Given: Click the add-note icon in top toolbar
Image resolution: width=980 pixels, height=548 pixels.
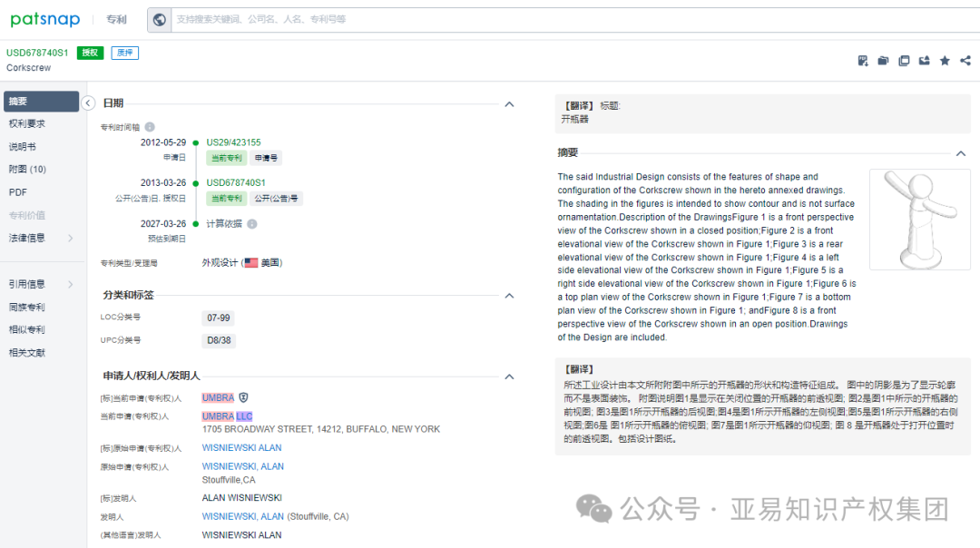Looking at the screenshot, I should click(863, 61).
